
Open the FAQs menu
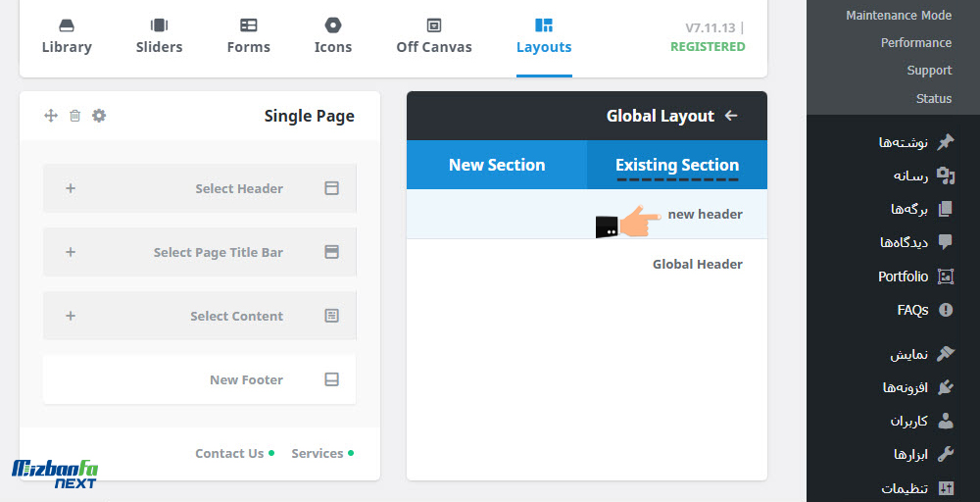(912, 310)
